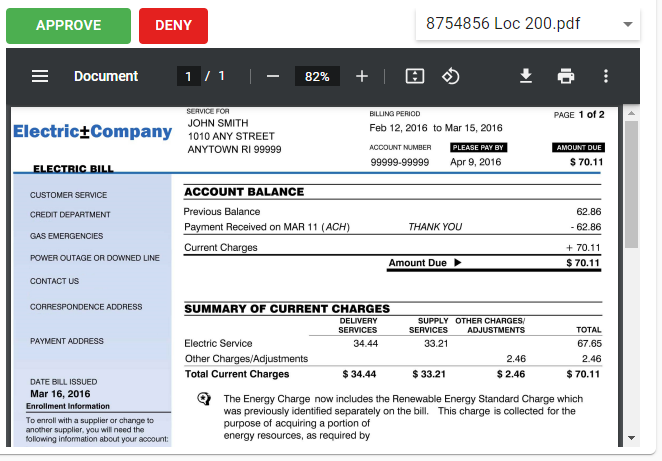
Task: Toggle the PDF sidebar hamburger menu
Action: coord(40,76)
